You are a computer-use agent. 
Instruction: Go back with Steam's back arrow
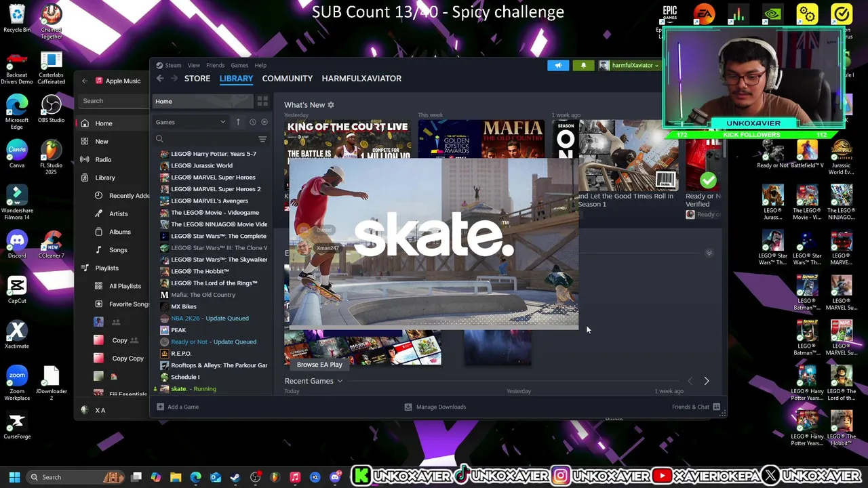click(x=160, y=79)
